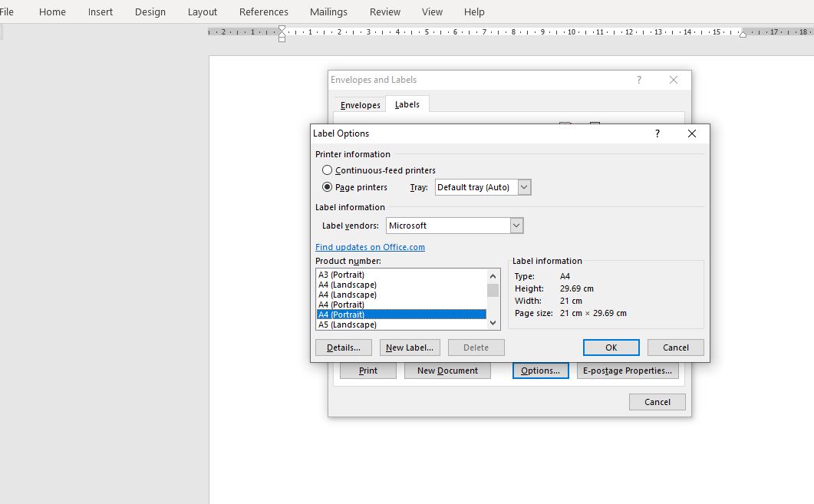The width and height of the screenshot is (814, 504).
Task: Cancel the Envelopes and Labels dialog
Action: (657, 402)
